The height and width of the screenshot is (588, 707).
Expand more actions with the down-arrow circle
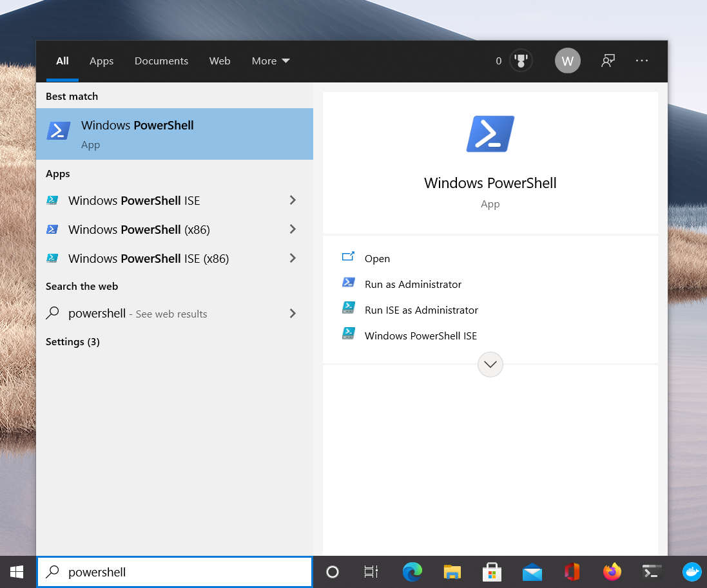tap(490, 364)
